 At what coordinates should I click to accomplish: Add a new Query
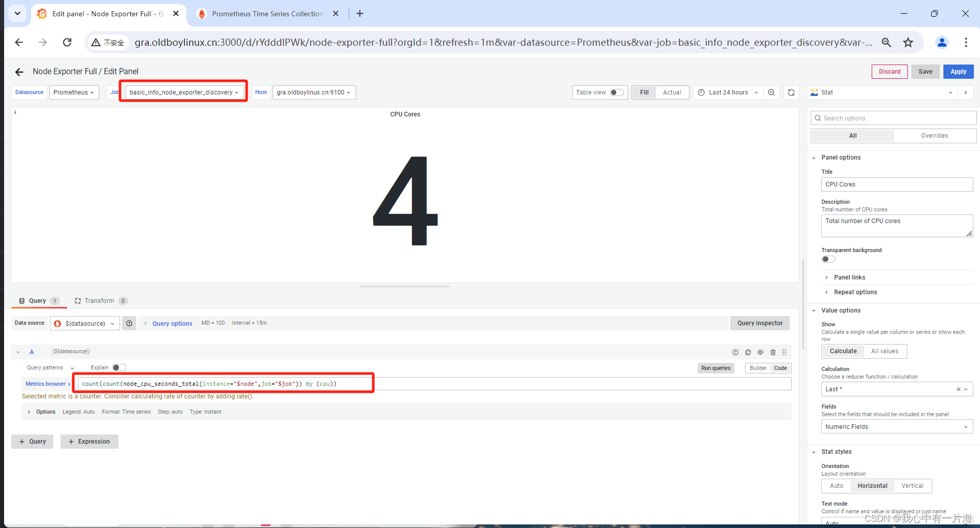33,442
